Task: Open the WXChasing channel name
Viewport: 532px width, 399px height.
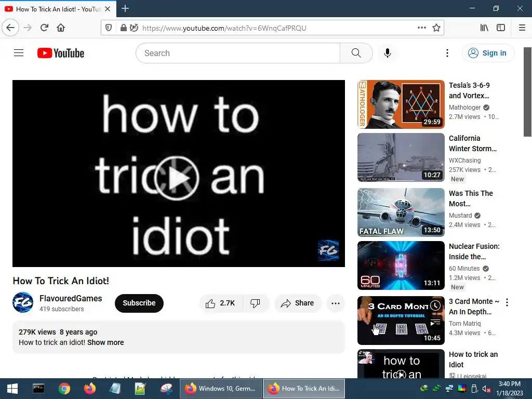Action: point(464,160)
